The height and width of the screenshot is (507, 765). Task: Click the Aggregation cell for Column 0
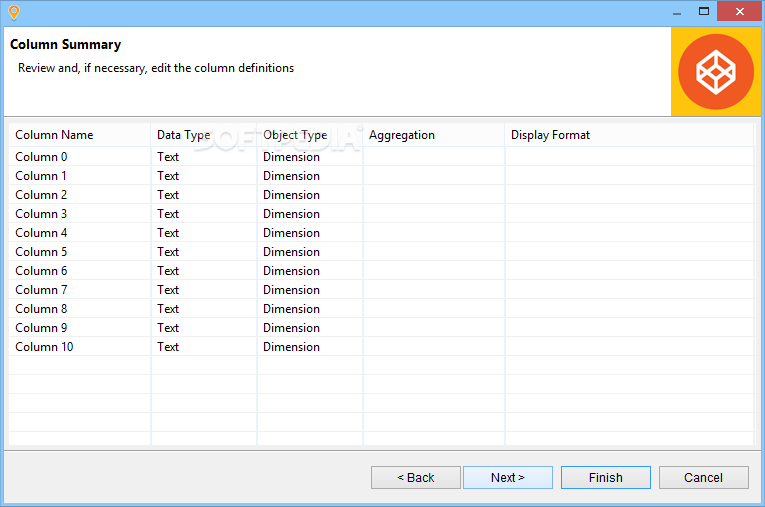434,157
